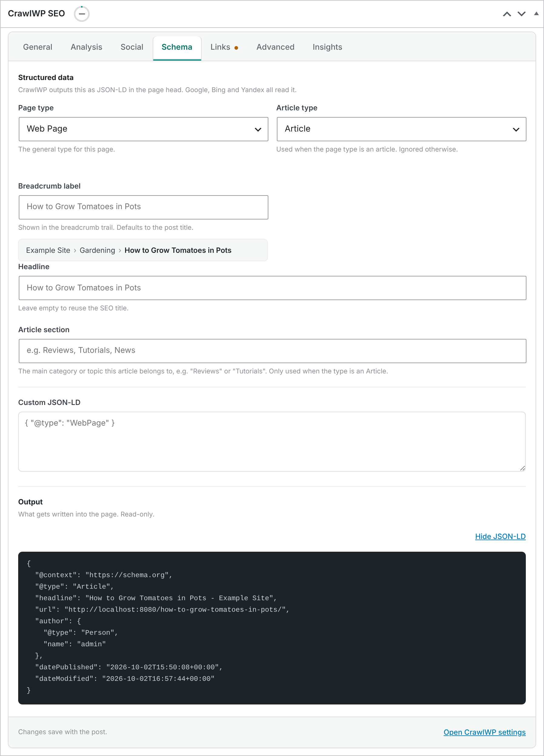544x756 pixels.
Task: Click the 'Structured data' heading
Action: (46, 77)
